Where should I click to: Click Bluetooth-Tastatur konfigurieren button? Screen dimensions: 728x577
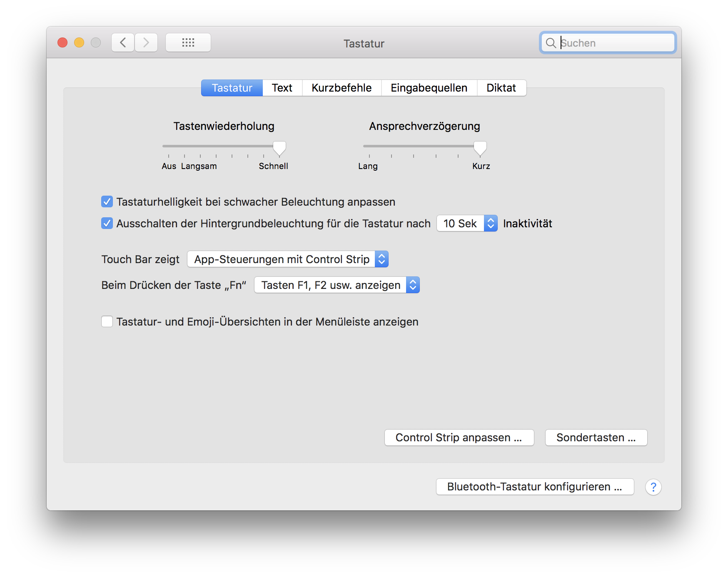tap(535, 487)
